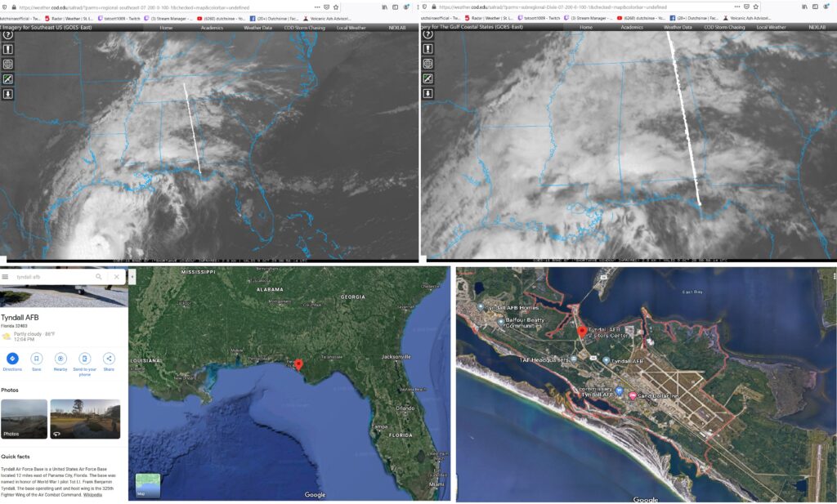This screenshot has height=504, width=837.
Task: Collapse the Google Maps side panel
Action: click(132, 277)
